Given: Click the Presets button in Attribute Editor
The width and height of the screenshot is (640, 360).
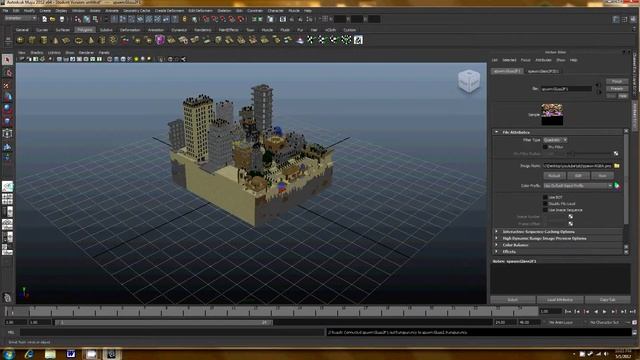Looking at the screenshot, I should [617, 89].
